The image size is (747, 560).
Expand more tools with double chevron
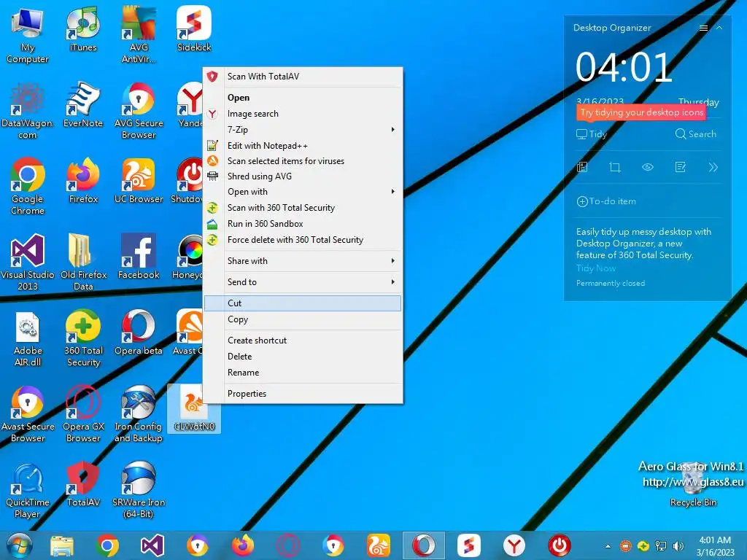pos(713,167)
